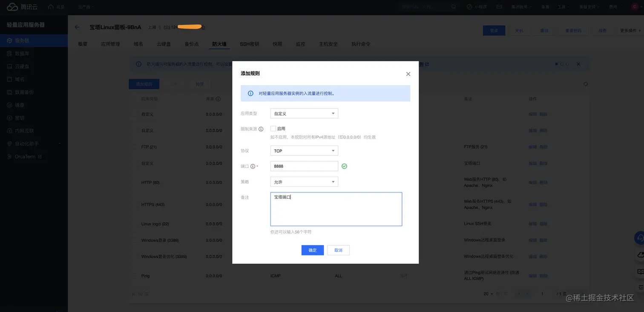Click the 取消 button
This screenshot has width=644, height=312.
click(338, 250)
